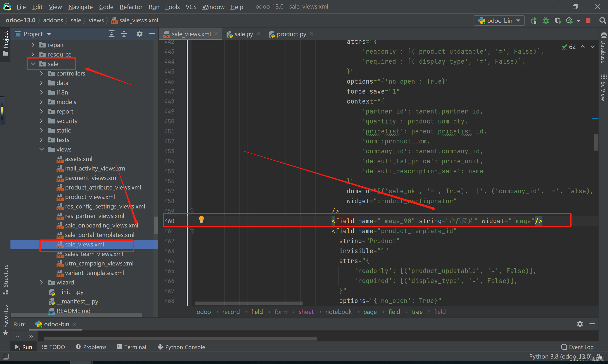Click the Debug bug icon
Screen dimensions: 608x364
[x=546, y=21]
